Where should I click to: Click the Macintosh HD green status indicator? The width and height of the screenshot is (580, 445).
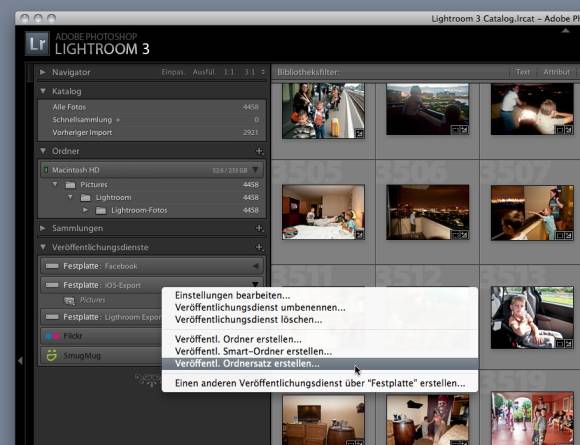pos(46,170)
